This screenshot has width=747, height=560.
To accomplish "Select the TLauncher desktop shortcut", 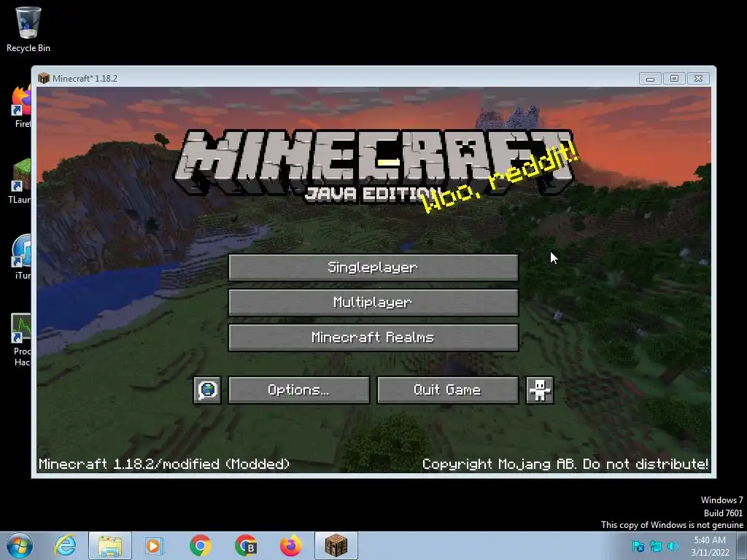I will coord(21,181).
